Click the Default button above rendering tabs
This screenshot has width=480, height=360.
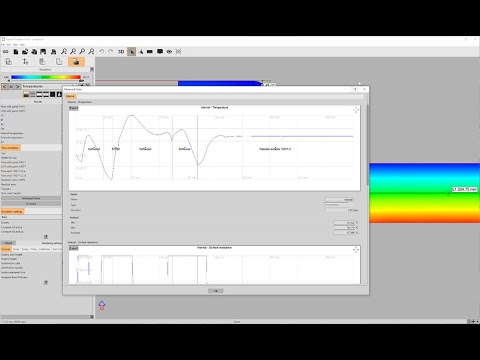[8, 243]
